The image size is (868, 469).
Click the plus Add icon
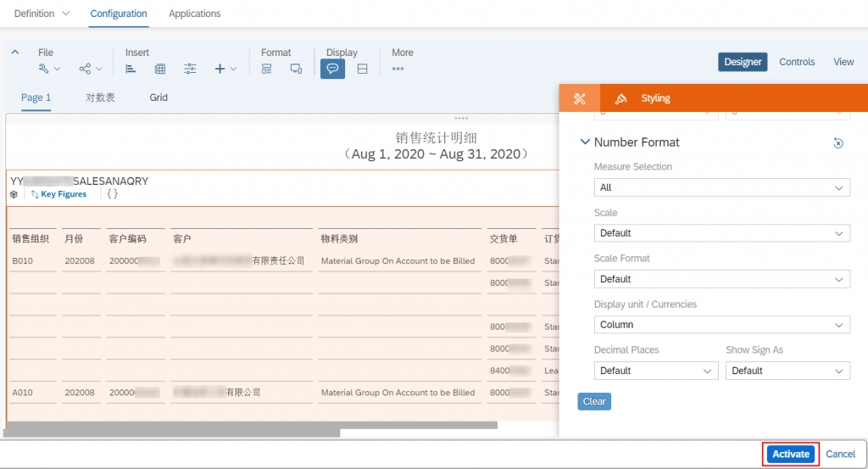(x=220, y=69)
